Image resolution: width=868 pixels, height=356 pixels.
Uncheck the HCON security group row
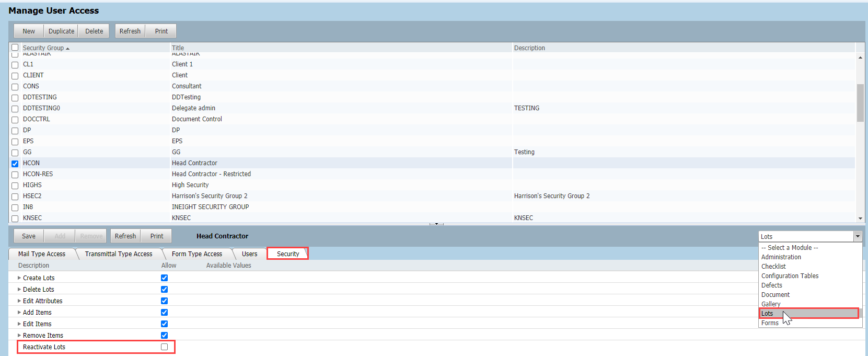[15, 164]
